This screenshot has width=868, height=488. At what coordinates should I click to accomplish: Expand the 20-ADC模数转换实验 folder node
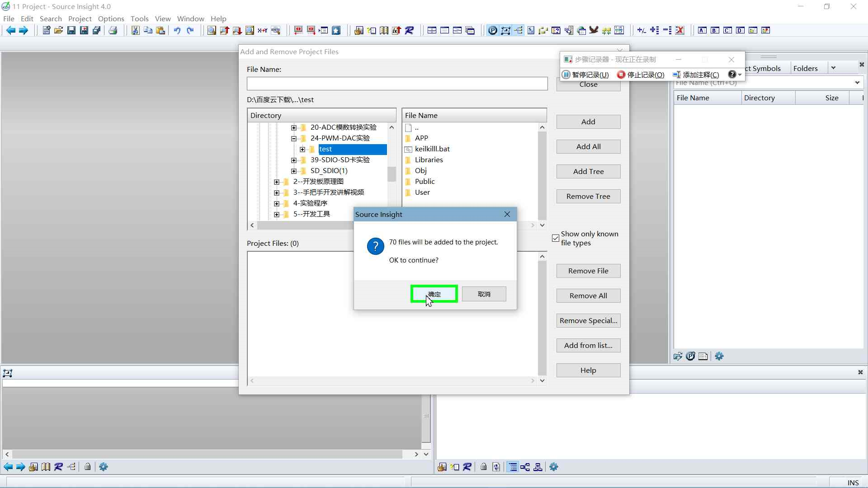[x=294, y=127]
